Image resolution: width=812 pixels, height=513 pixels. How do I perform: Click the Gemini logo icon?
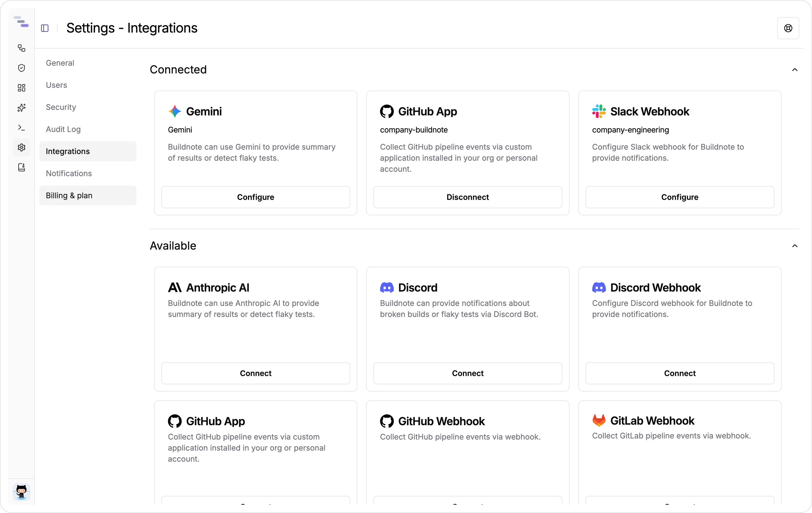[175, 111]
